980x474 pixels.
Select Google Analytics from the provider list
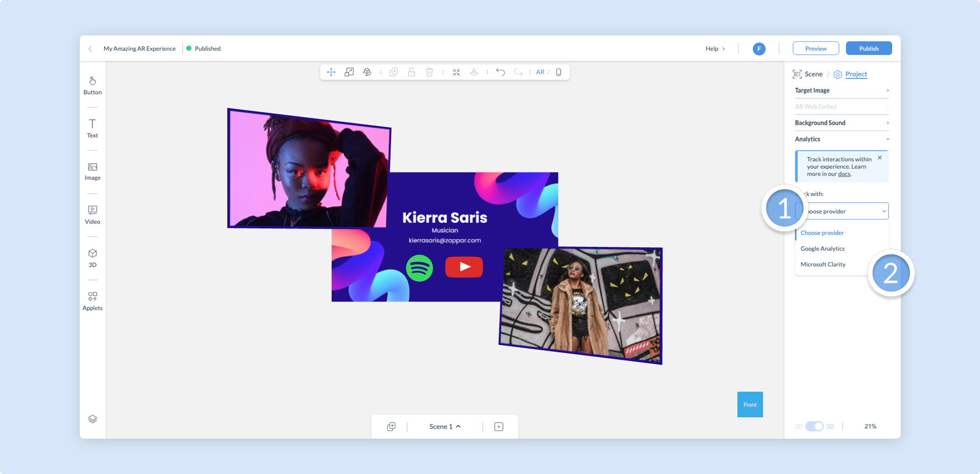822,249
